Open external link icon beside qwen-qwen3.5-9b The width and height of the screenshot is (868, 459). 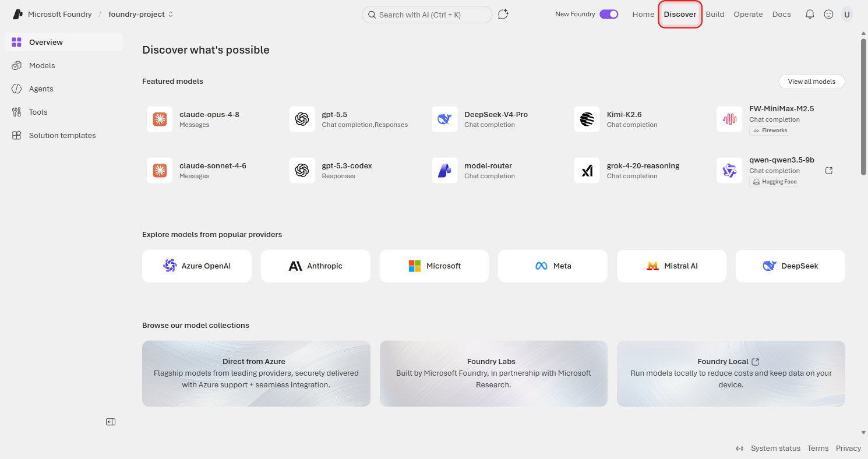click(829, 171)
